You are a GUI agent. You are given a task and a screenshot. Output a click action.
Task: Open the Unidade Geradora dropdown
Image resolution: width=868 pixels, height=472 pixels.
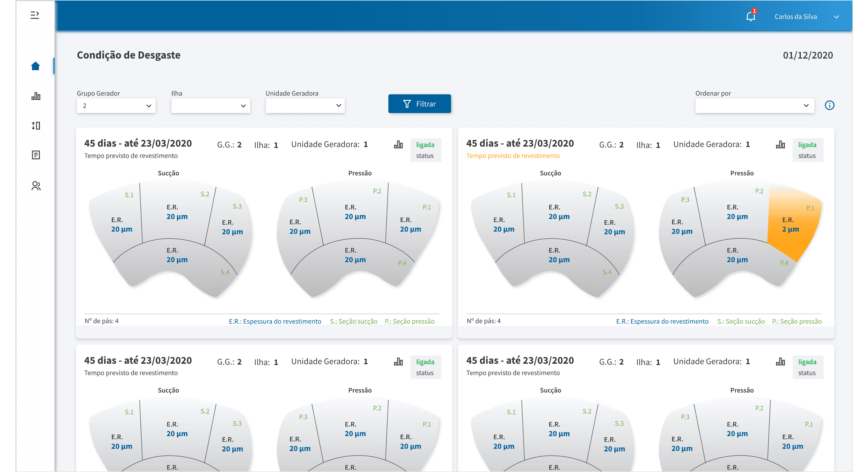coord(305,106)
